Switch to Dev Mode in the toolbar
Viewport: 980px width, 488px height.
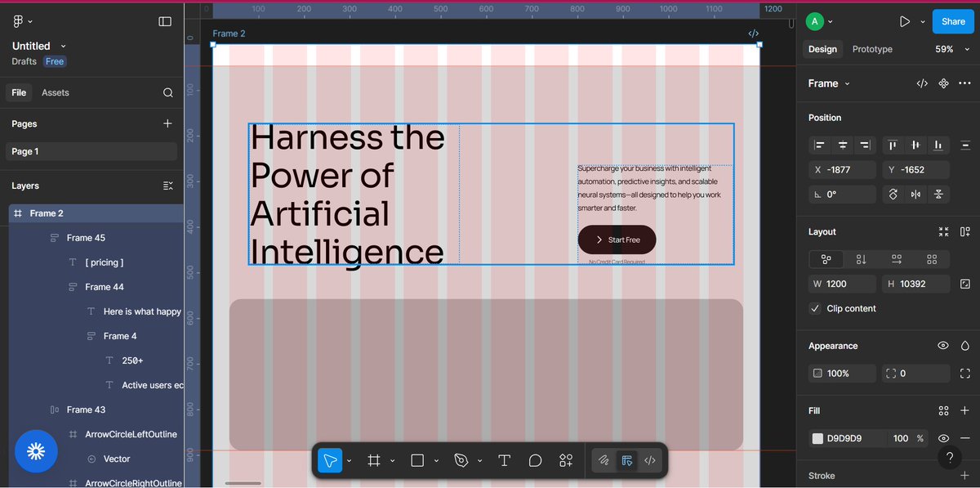[x=649, y=460]
